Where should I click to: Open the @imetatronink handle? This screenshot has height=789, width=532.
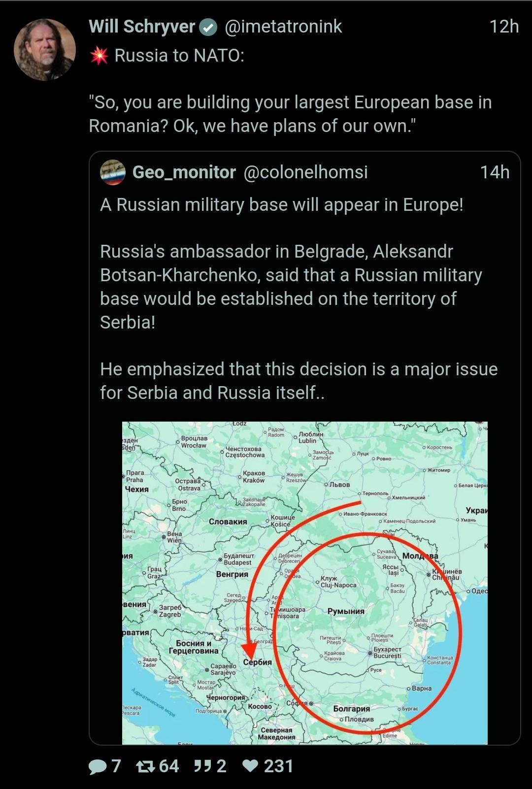pyautogui.click(x=283, y=27)
